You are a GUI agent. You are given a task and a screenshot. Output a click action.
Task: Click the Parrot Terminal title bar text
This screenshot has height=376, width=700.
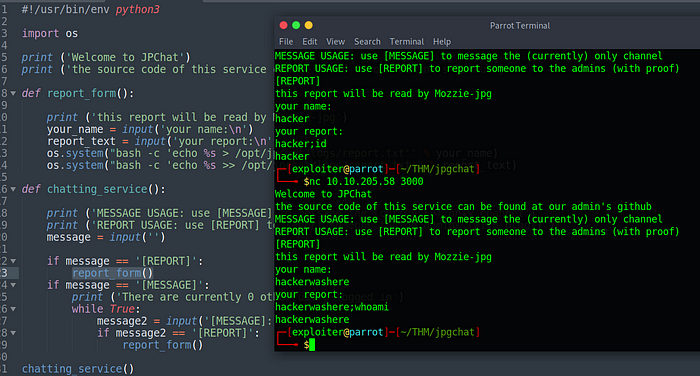click(x=520, y=26)
